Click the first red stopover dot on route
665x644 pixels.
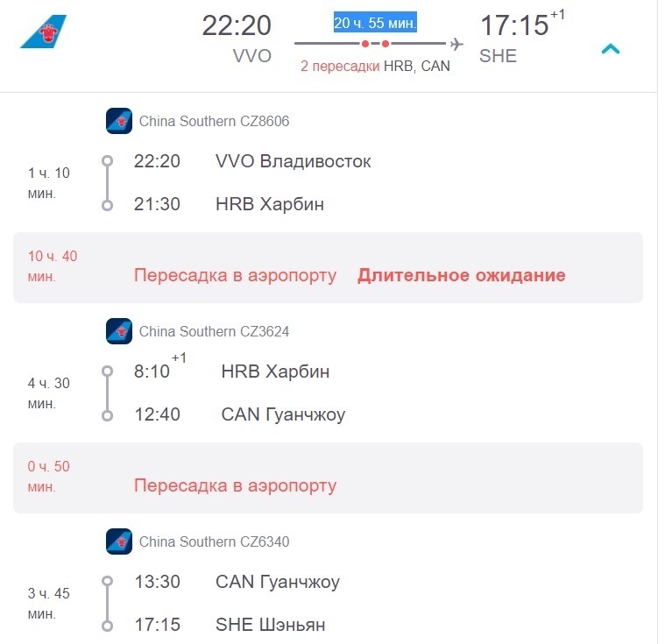[365, 44]
